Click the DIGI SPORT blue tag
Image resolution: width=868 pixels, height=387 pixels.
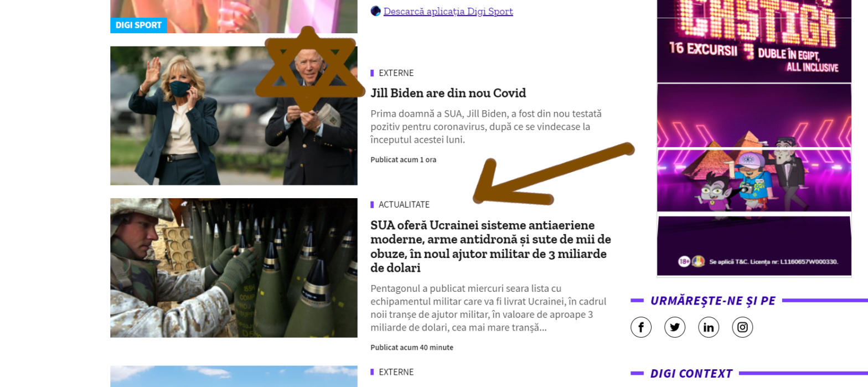(138, 25)
